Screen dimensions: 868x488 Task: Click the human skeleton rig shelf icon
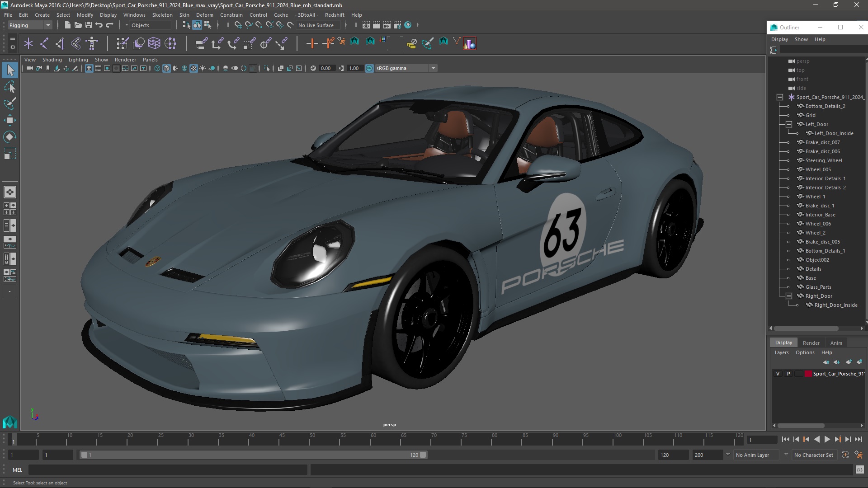[92, 43]
